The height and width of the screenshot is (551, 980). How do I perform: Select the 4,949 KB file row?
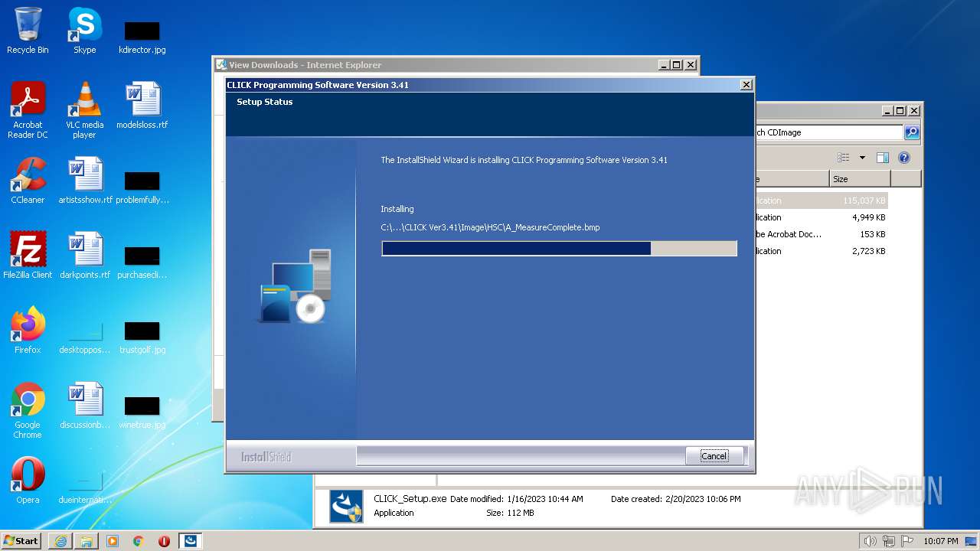pyautogui.click(x=822, y=217)
